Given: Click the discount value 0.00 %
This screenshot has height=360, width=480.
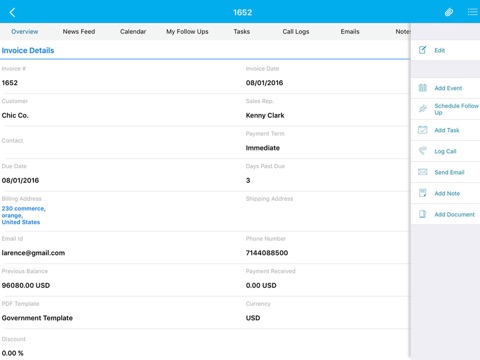Looking at the screenshot, I should pyautogui.click(x=13, y=353).
